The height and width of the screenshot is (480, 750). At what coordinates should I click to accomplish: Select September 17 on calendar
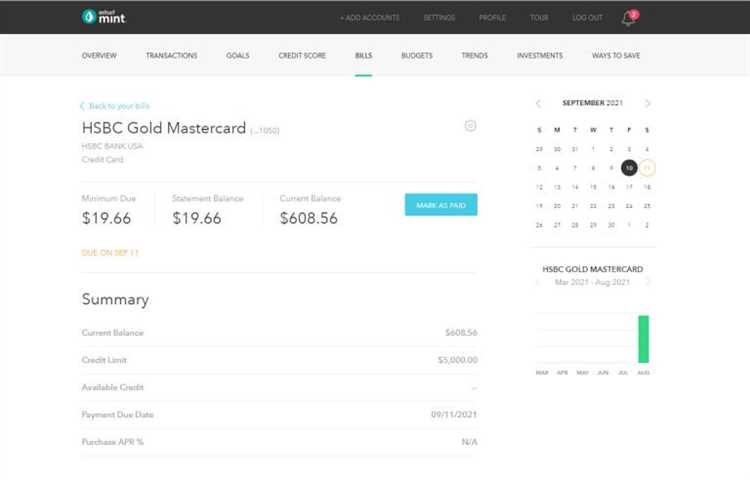coord(629,187)
